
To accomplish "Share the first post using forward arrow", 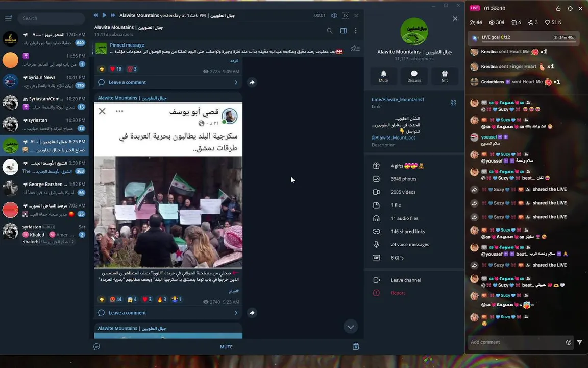I will click(252, 82).
